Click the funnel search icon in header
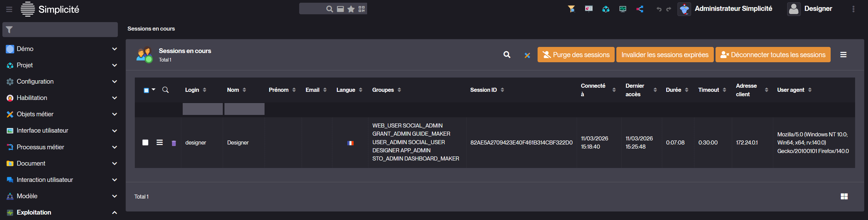Screen dimensions: 868x220 [x=572, y=9]
